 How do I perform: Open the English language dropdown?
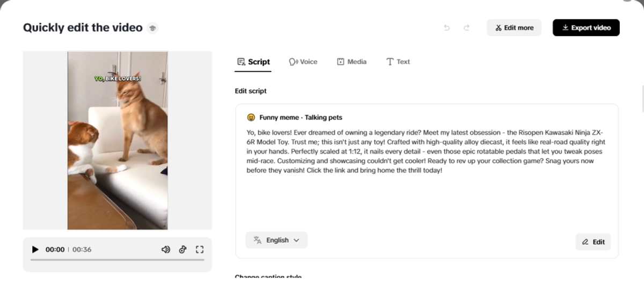pyautogui.click(x=276, y=240)
